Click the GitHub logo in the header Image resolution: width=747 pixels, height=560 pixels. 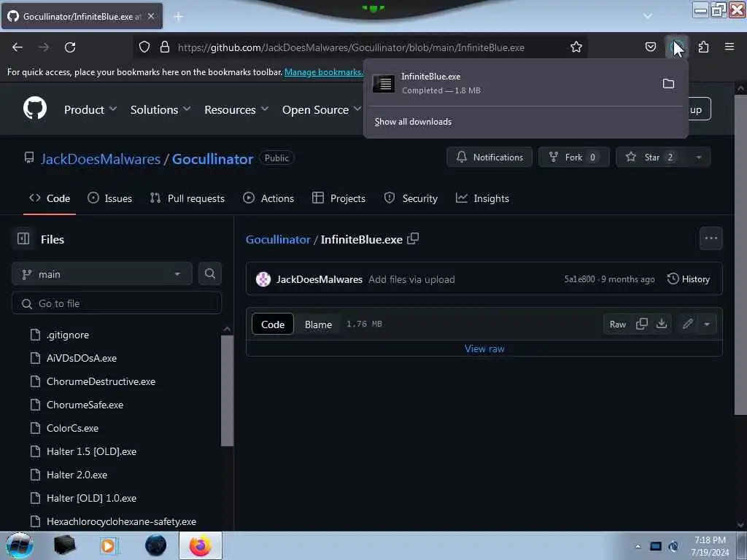[35, 109]
